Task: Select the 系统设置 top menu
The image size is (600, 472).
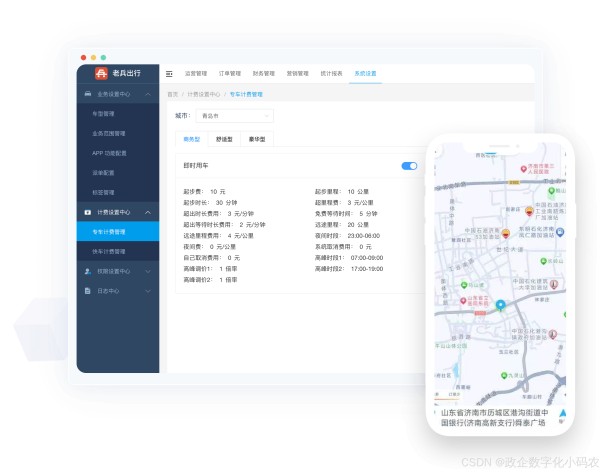Action: [x=365, y=73]
